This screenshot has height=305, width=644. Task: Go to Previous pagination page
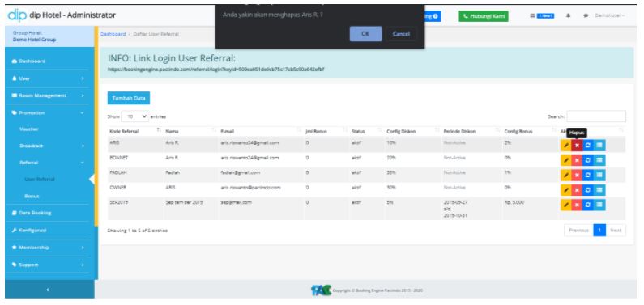click(578, 231)
